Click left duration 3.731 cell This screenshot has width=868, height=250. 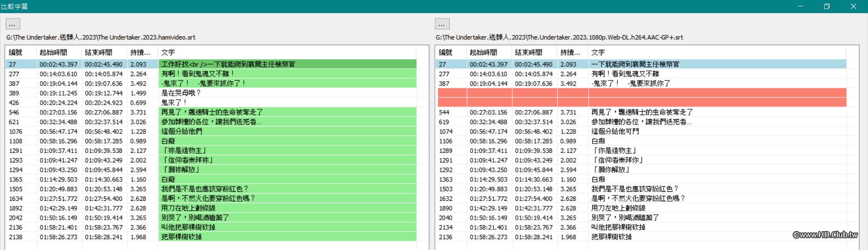138,112
